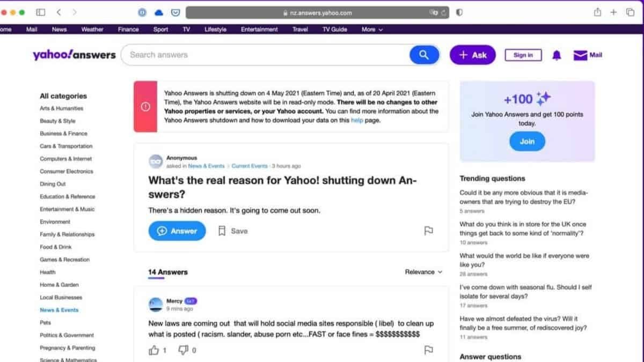Flag the question with the flag icon
Screen dimensions: 644x362
[x=428, y=231]
